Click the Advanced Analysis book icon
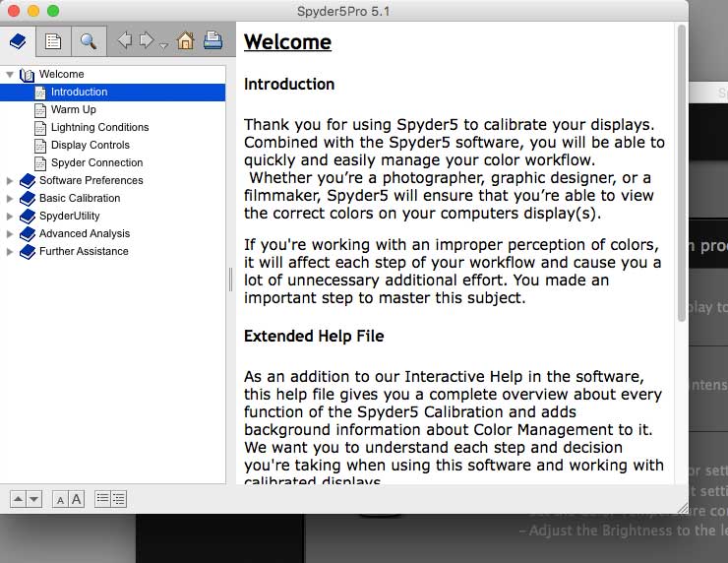The image size is (728, 563). [28, 233]
